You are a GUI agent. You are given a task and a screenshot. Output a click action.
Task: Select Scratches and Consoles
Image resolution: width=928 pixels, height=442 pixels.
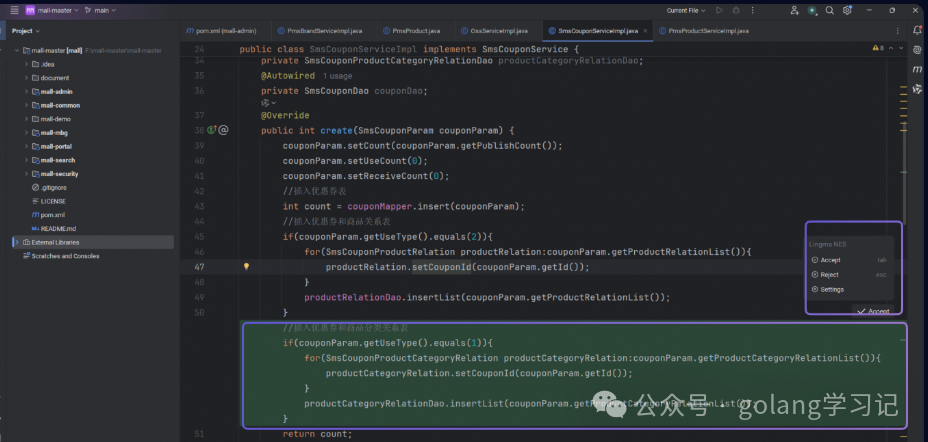point(61,256)
